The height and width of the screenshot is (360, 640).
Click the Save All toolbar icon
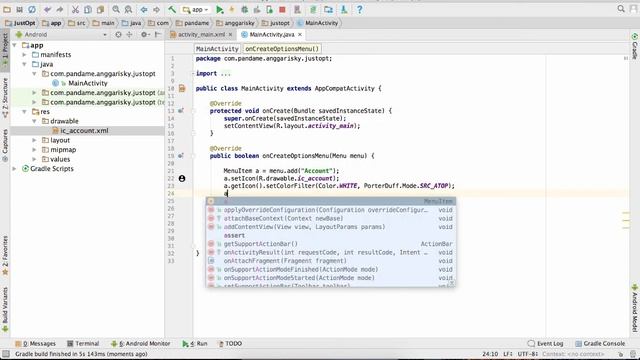(x=19, y=9)
